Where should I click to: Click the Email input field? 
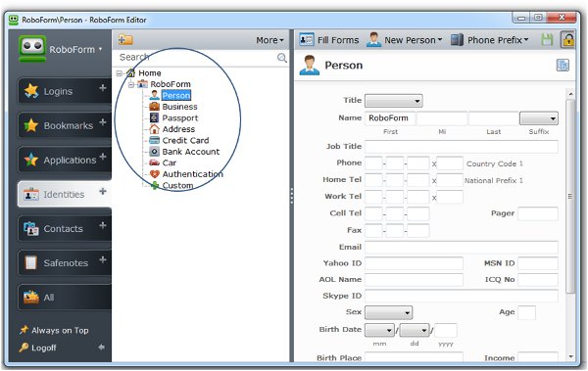462,248
